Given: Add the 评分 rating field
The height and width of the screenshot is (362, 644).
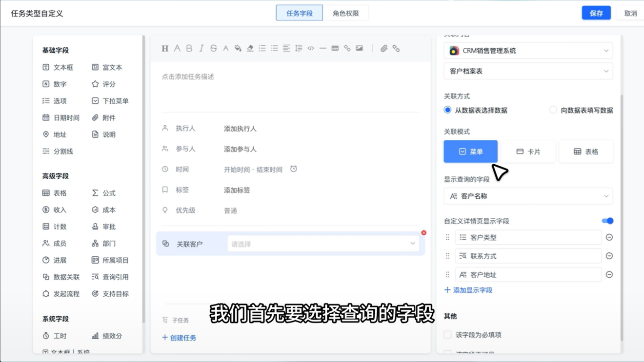Looking at the screenshot, I should coord(103,84).
